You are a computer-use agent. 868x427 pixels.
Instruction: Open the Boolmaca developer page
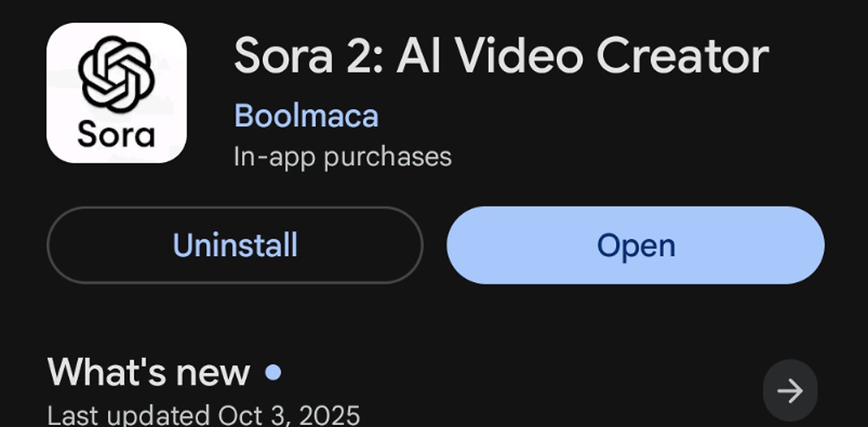coord(306,116)
